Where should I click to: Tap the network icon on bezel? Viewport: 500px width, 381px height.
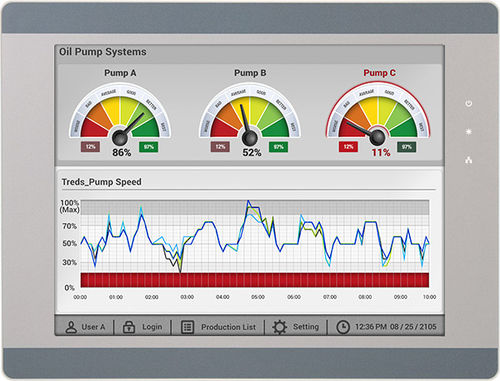[x=469, y=160]
